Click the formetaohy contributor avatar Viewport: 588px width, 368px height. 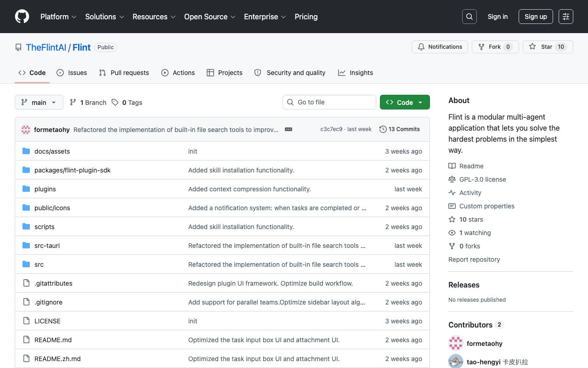pos(456,344)
